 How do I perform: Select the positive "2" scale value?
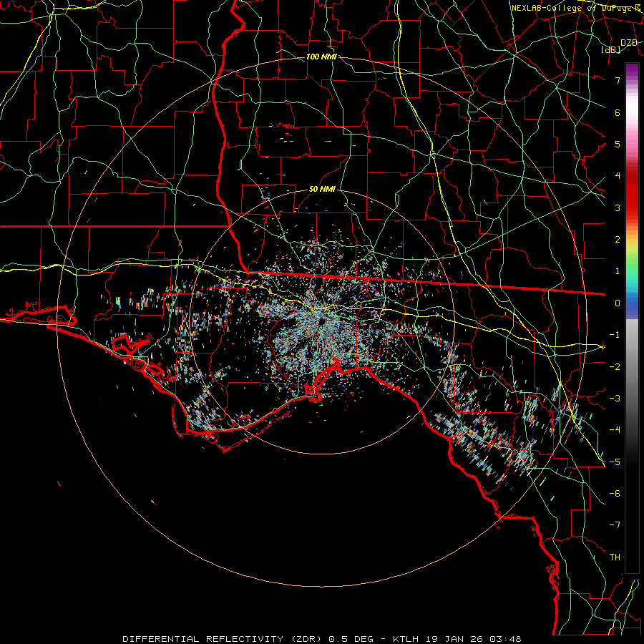tap(618, 240)
